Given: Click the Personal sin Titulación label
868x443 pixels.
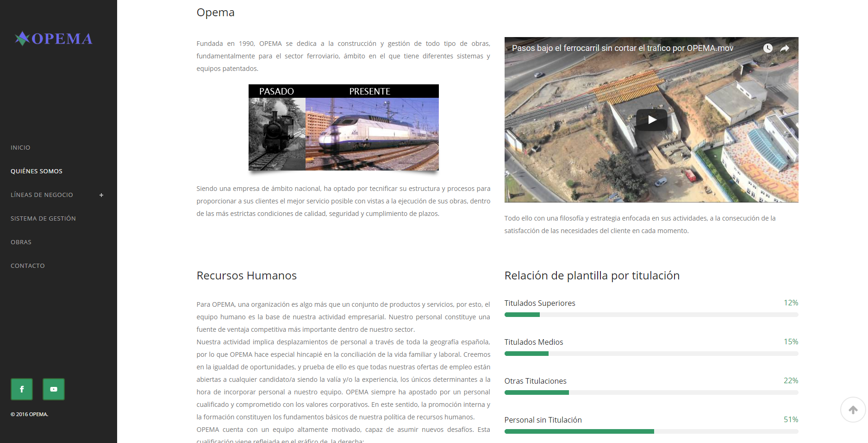Looking at the screenshot, I should (x=543, y=420).
